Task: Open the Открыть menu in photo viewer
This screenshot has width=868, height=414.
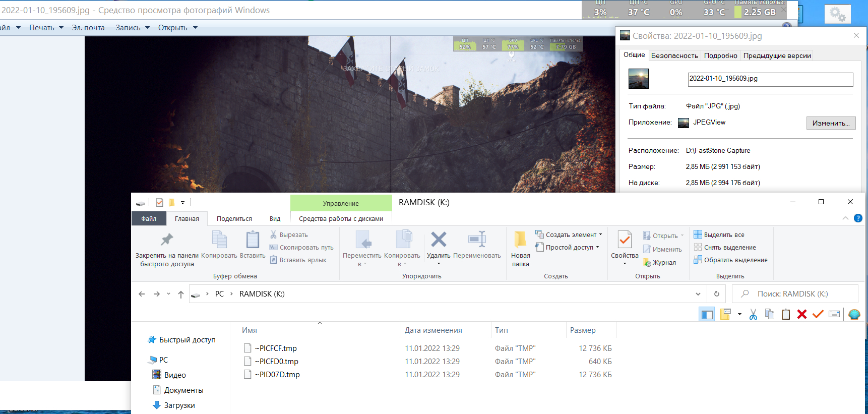Action: pos(177,28)
